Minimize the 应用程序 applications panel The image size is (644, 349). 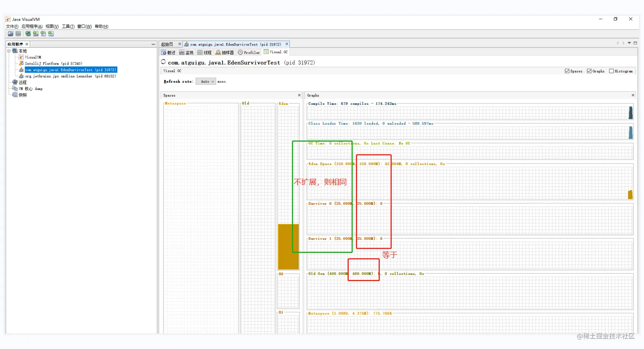153,44
